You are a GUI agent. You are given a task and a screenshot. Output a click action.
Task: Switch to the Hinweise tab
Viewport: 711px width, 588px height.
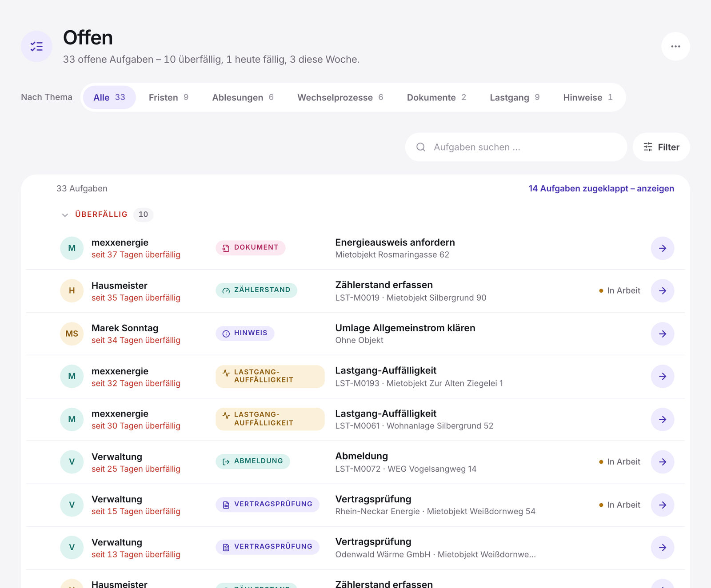coord(588,97)
